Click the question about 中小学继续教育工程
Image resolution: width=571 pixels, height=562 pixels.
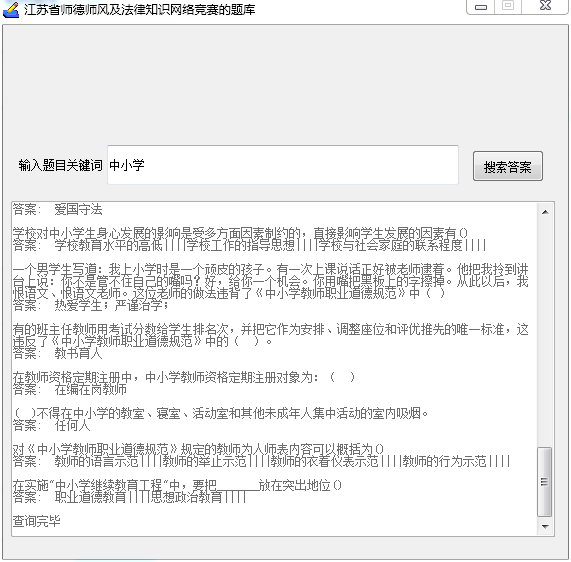pyautogui.click(x=177, y=486)
